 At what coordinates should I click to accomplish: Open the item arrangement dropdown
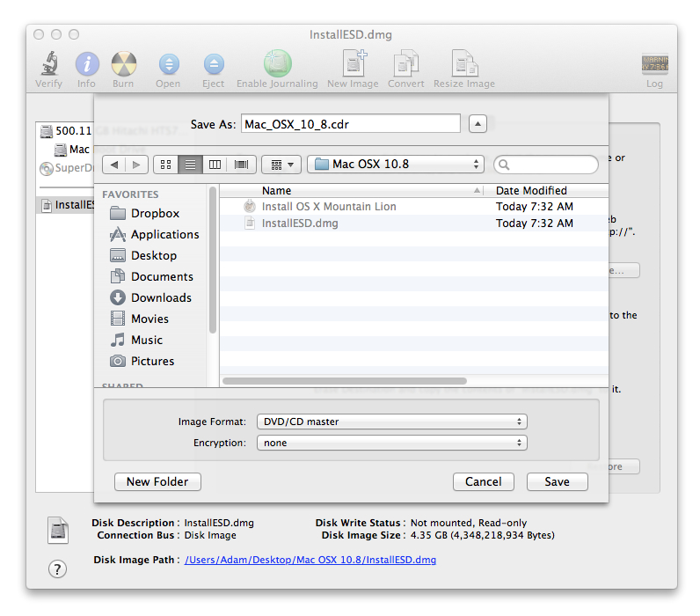[281, 165]
